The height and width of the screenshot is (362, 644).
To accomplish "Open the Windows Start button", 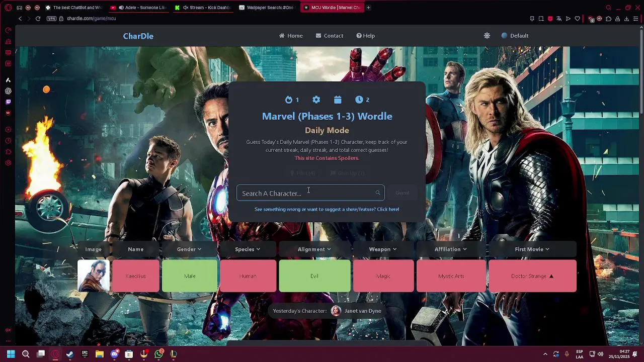I will click(11, 354).
